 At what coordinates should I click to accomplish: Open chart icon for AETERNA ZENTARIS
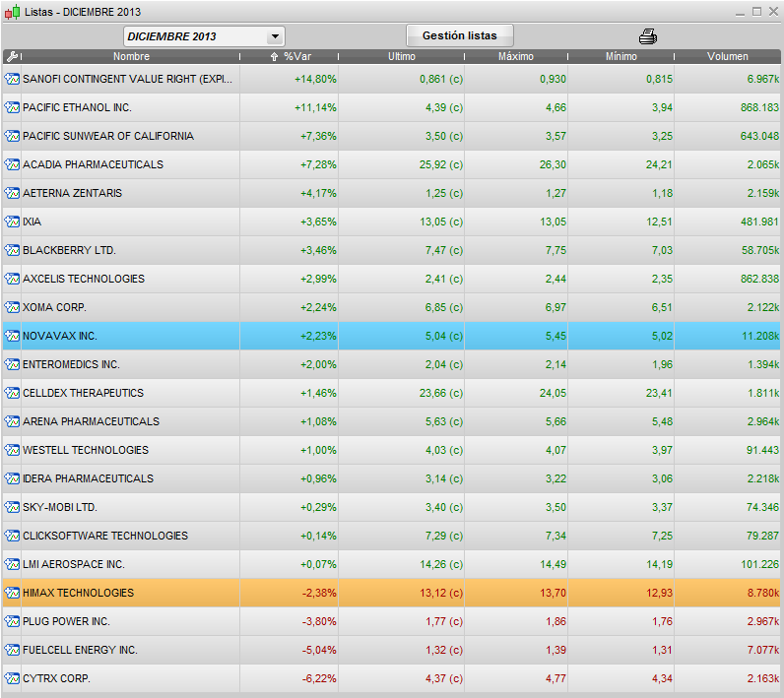(x=12, y=193)
